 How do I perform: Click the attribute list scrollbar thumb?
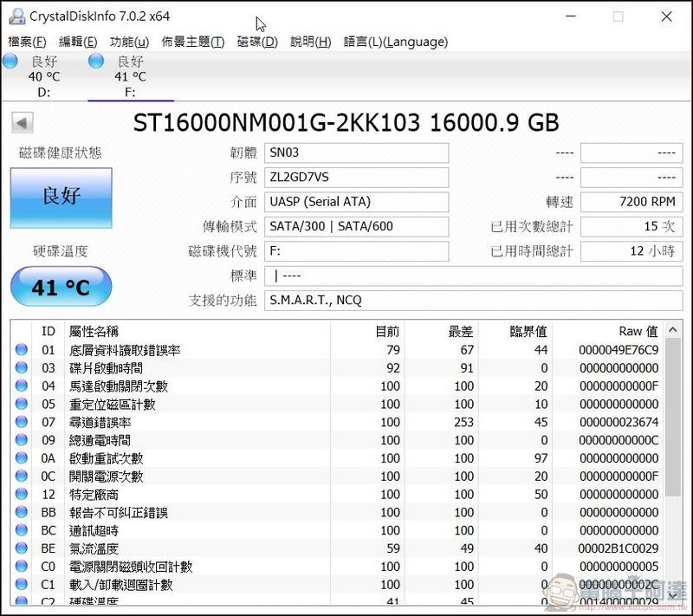(673, 418)
